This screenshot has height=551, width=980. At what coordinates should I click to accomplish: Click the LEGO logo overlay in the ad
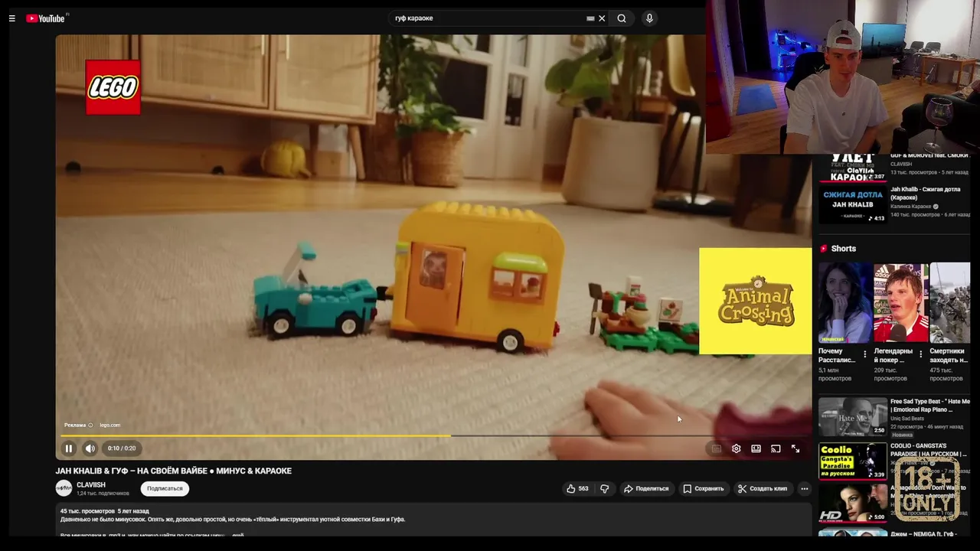[x=113, y=87]
